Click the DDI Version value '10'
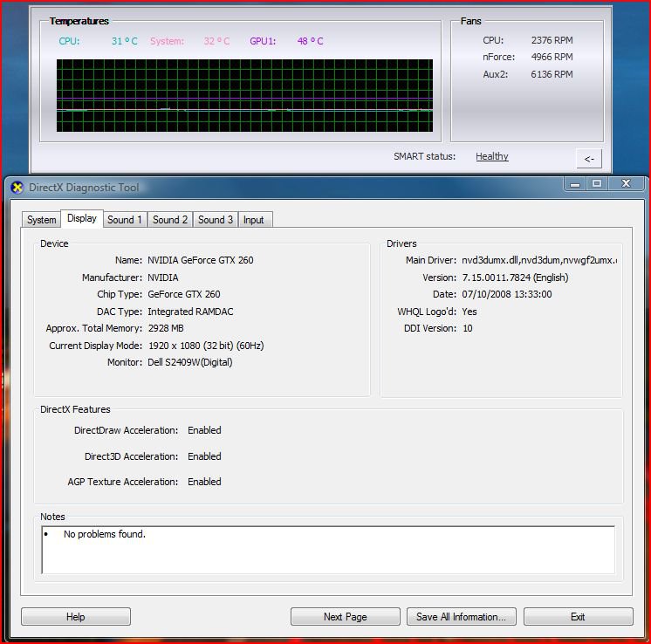The image size is (651, 644). 468,328
